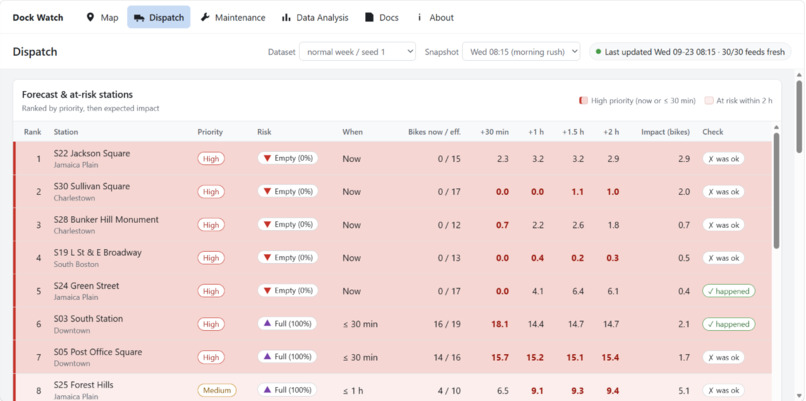This screenshot has height=401, width=806.
Task: Click Full (100%) risk pill for South Station
Action: pos(287,324)
